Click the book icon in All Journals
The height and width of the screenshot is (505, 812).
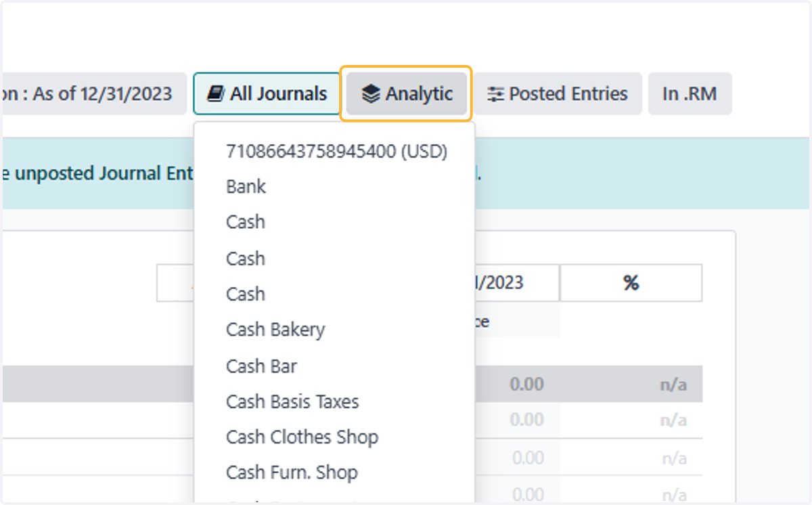point(216,94)
